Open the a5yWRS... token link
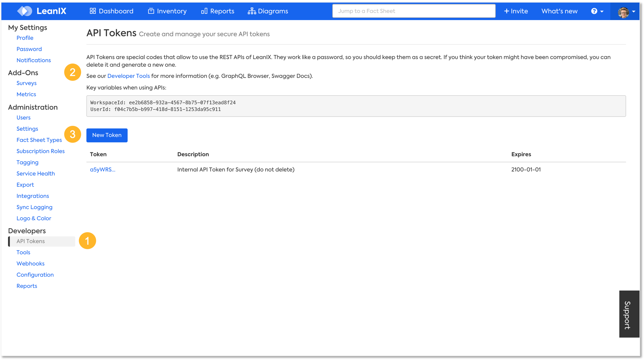Screen dimensions: 644x360 (x=102, y=170)
